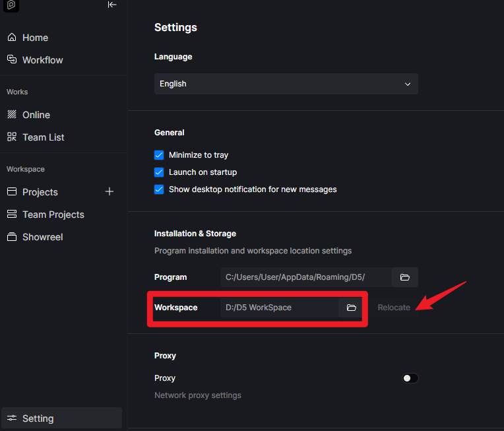Image resolution: width=504 pixels, height=431 pixels.
Task: Uncheck Launch on startup
Action: coord(159,172)
